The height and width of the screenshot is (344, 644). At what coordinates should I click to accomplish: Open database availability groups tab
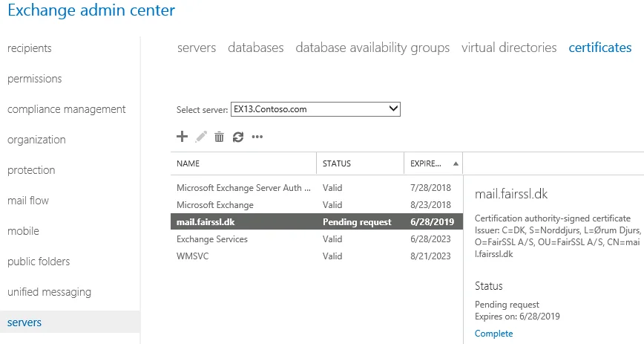pos(372,48)
